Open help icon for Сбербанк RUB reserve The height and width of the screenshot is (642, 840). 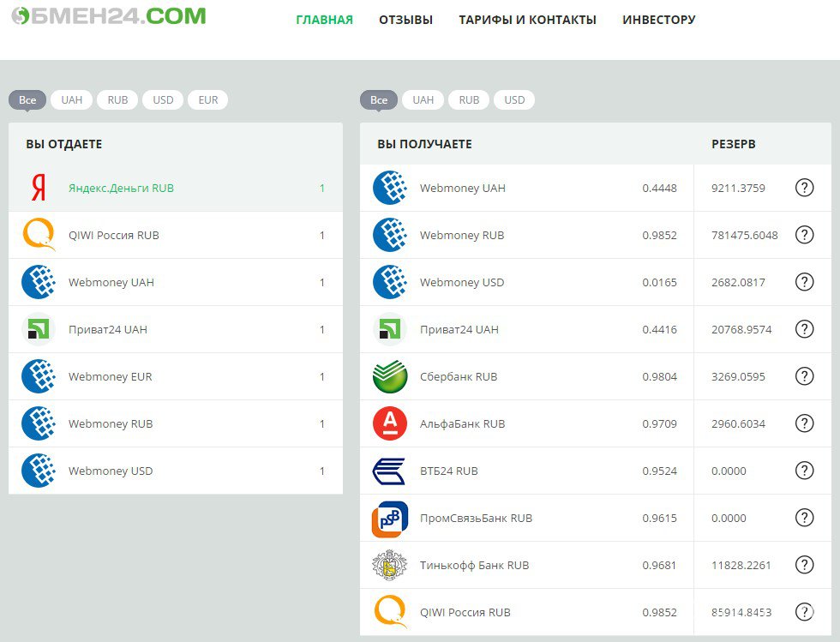[804, 376]
